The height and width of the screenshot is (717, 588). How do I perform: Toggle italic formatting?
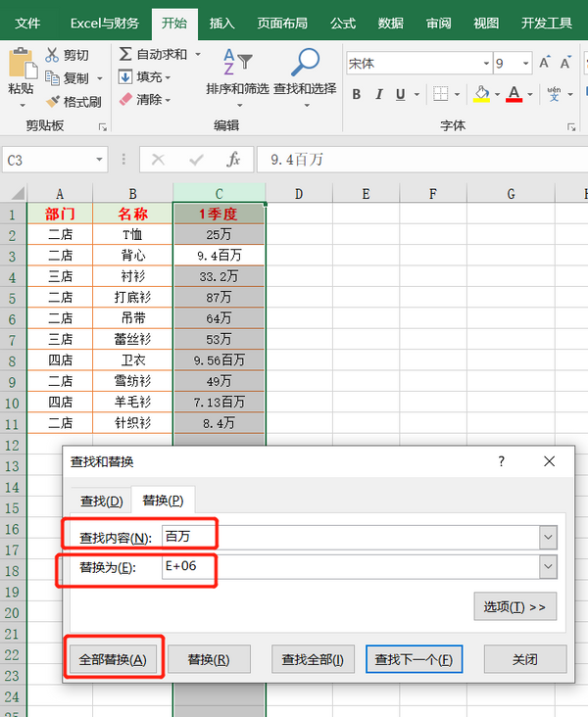[379, 94]
